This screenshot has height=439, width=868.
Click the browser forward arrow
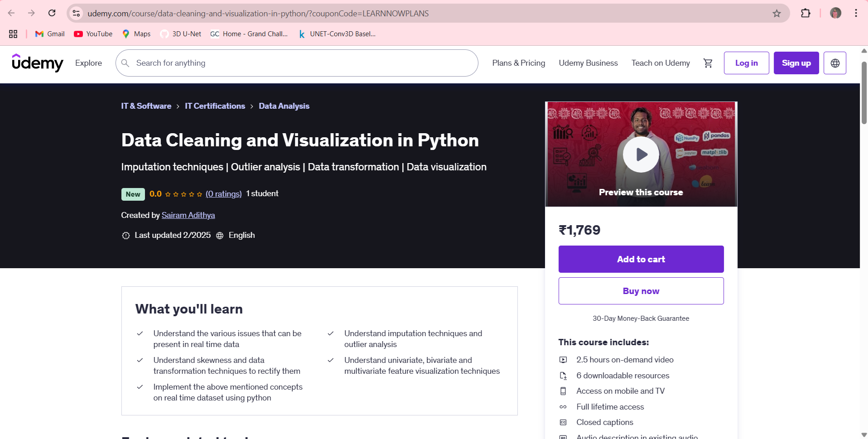[31, 13]
